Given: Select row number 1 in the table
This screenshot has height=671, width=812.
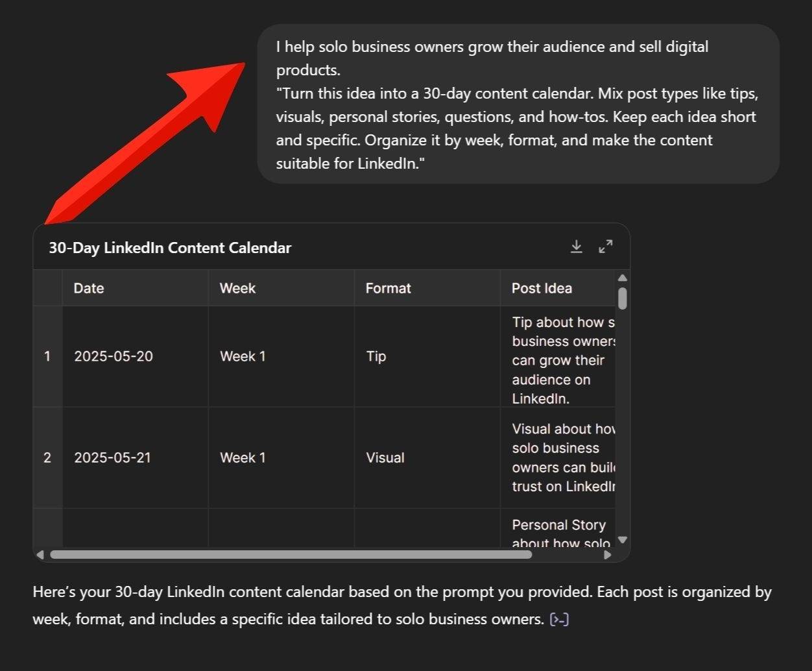Looking at the screenshot, I should (x=47, y=356).
